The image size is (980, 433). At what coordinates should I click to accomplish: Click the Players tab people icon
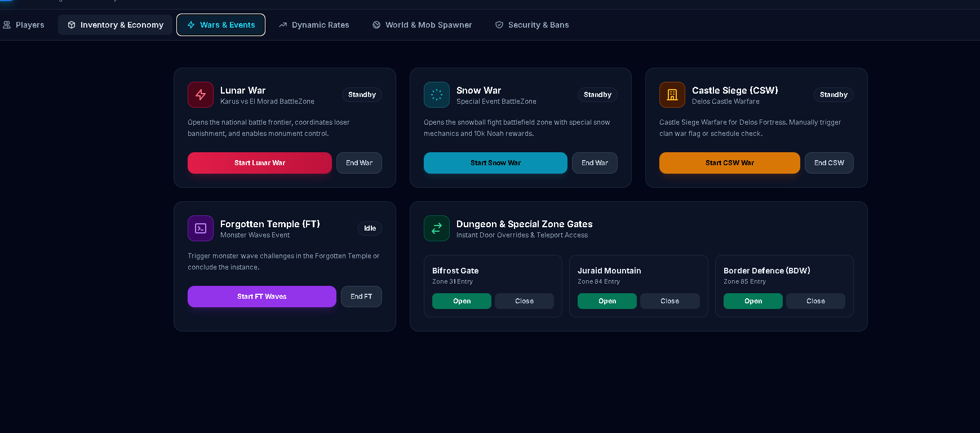pyautogui.click(x=7, y=25)
